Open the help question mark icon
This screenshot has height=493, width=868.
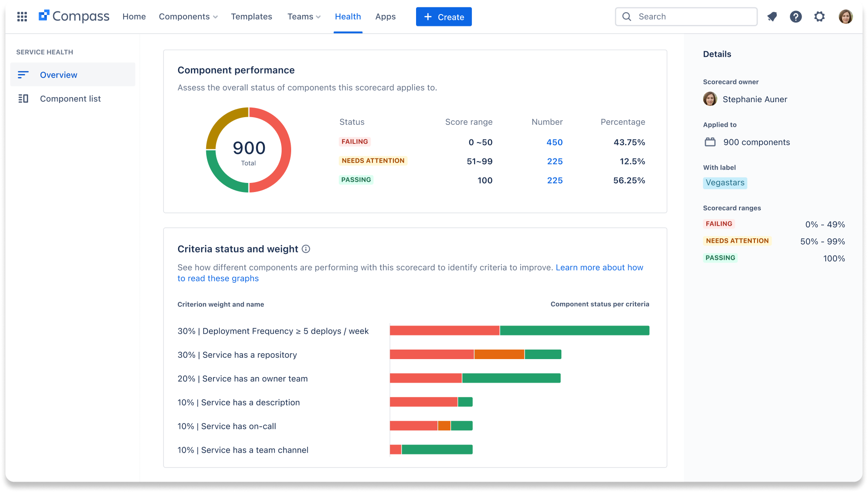pyautogui.click(x=796, y=16)
